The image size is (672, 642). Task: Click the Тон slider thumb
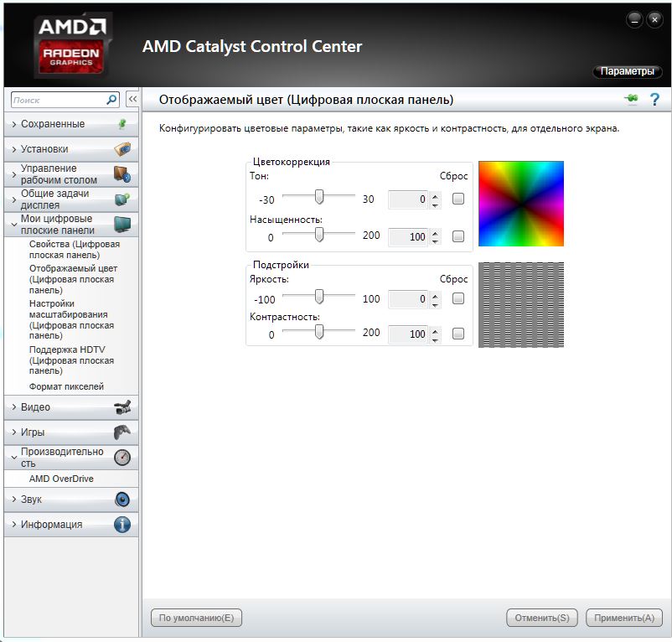[319, 197]
